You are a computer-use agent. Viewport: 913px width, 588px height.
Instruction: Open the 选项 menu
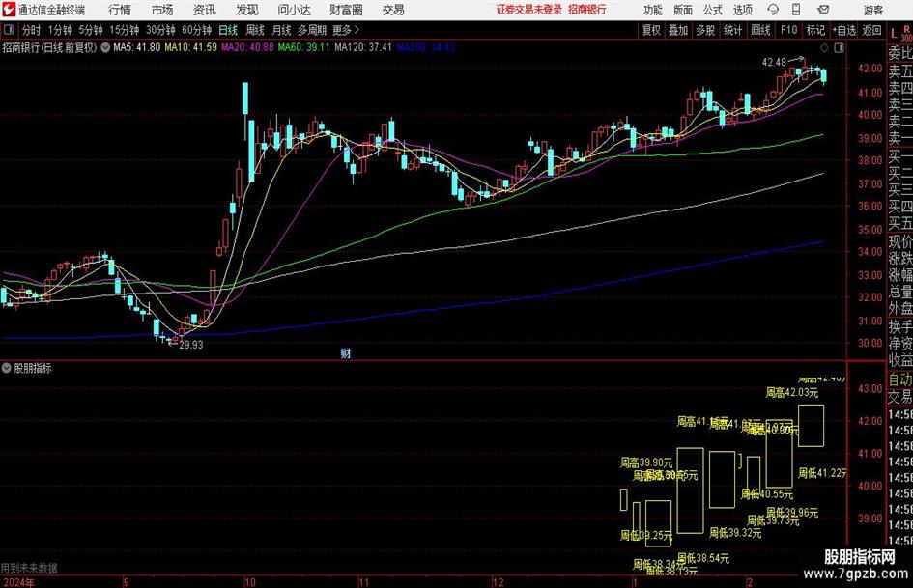[x=742, y=10]
